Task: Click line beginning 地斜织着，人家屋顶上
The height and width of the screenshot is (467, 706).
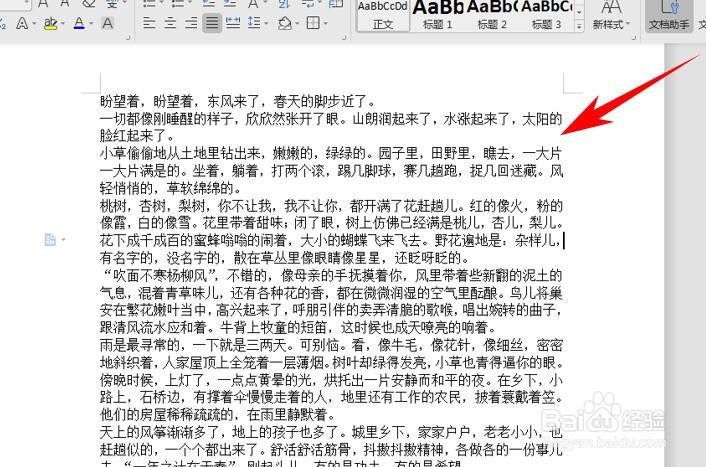Action: point(331,363)
